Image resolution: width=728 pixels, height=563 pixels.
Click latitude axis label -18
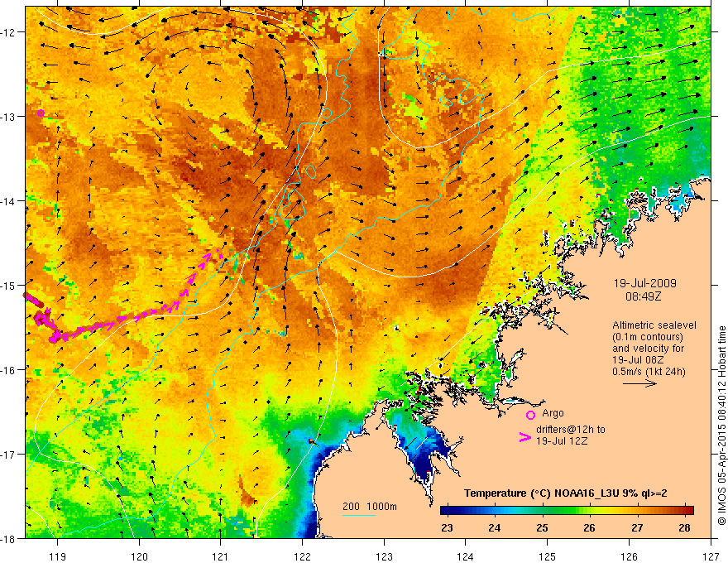coord(9,538)
